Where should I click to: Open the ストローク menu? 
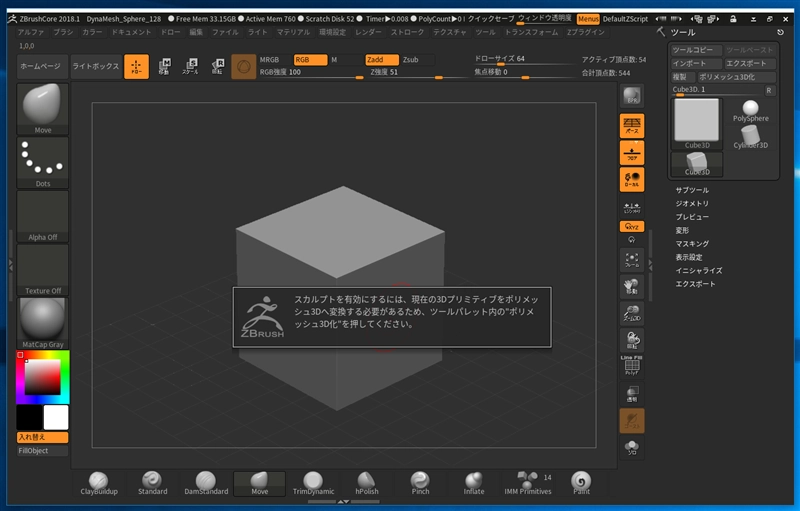pyautogui.click(x=407, y=32)
